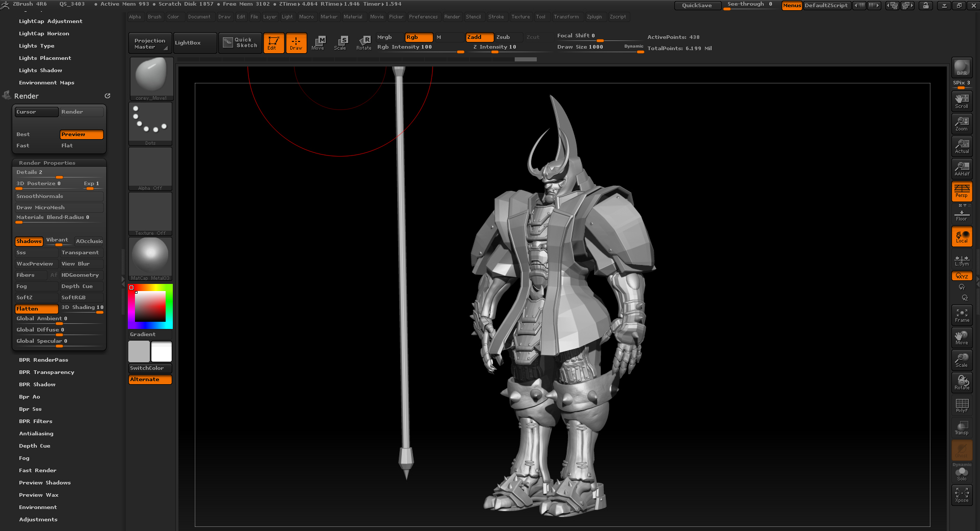The width and height of the screenshot is (980, 531).
Task: Toggle the PolyF polyframe icon
Action: click(962, 405)
